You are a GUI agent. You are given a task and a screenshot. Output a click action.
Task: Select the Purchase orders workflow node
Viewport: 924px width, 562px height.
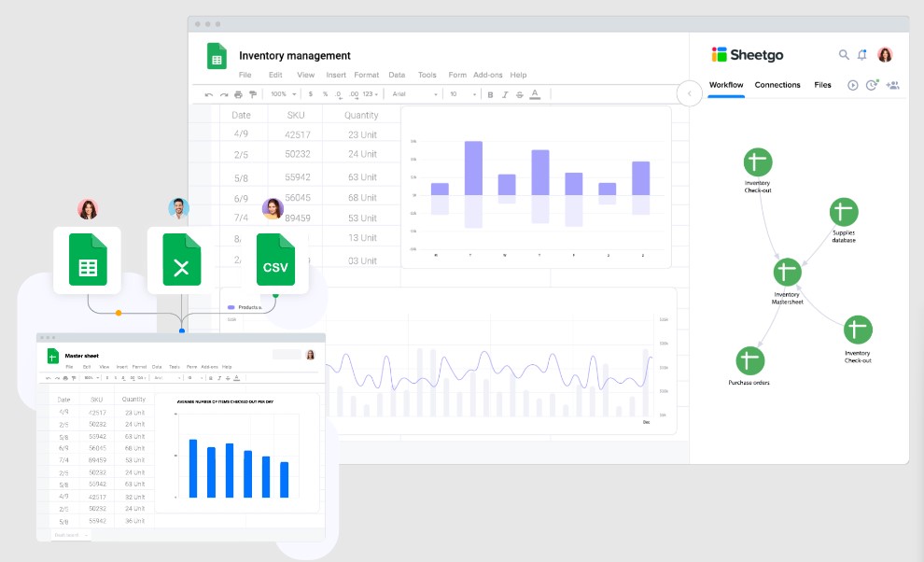pos(750,361)
